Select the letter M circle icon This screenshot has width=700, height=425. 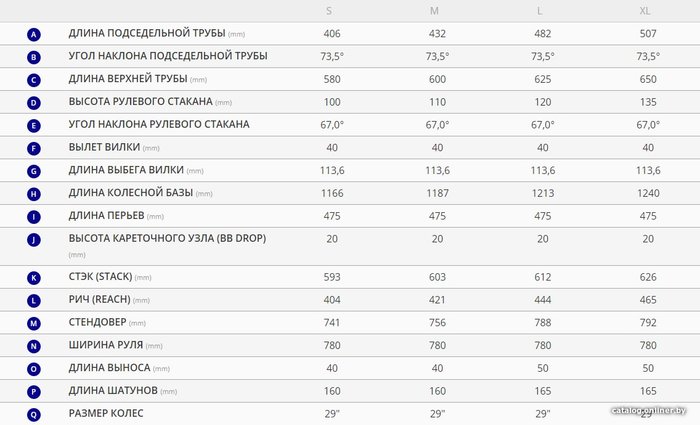click(33, 323)
